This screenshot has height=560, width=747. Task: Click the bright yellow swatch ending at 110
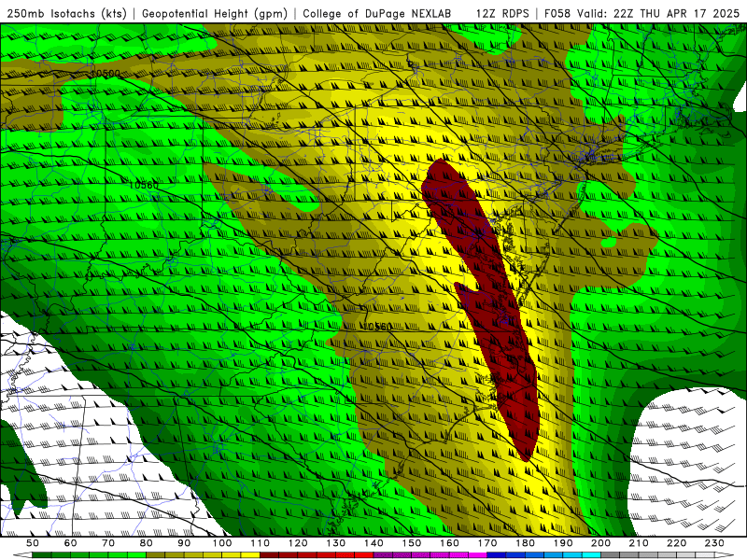click(x=250, y=555)
